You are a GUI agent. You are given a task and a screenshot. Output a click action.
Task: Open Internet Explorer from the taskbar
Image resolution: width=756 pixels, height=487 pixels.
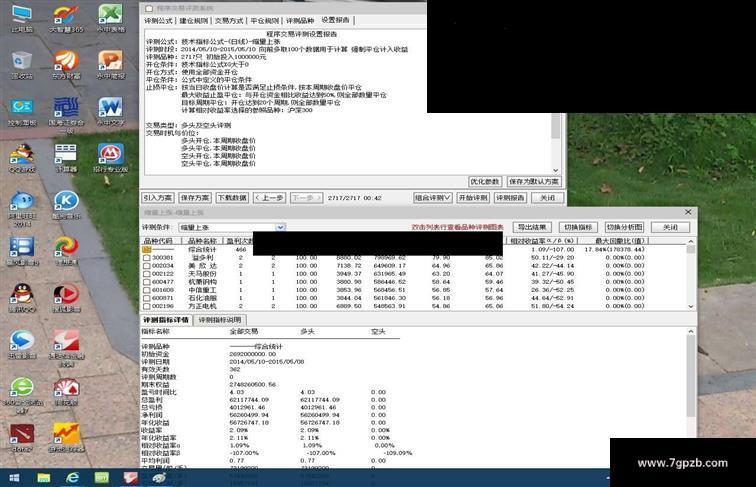click(x=72, y=477)
